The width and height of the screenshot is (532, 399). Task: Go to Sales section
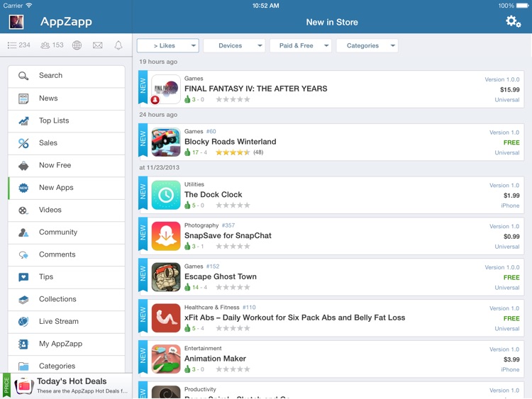(67, 143)
